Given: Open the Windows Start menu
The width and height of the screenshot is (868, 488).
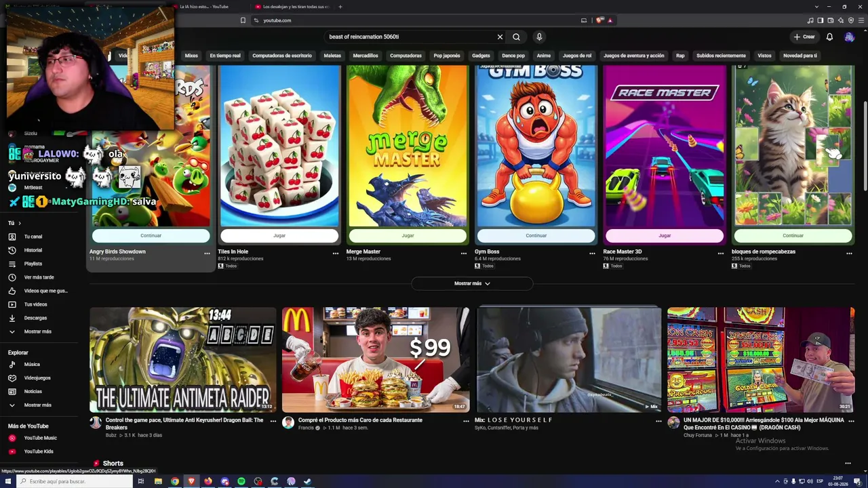Looking at the screenshot, I should [8, 481].
